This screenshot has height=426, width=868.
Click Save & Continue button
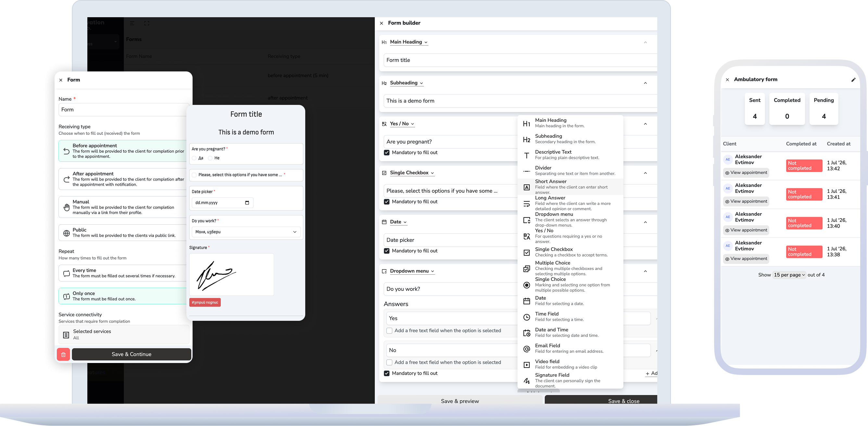pos(132,354)
